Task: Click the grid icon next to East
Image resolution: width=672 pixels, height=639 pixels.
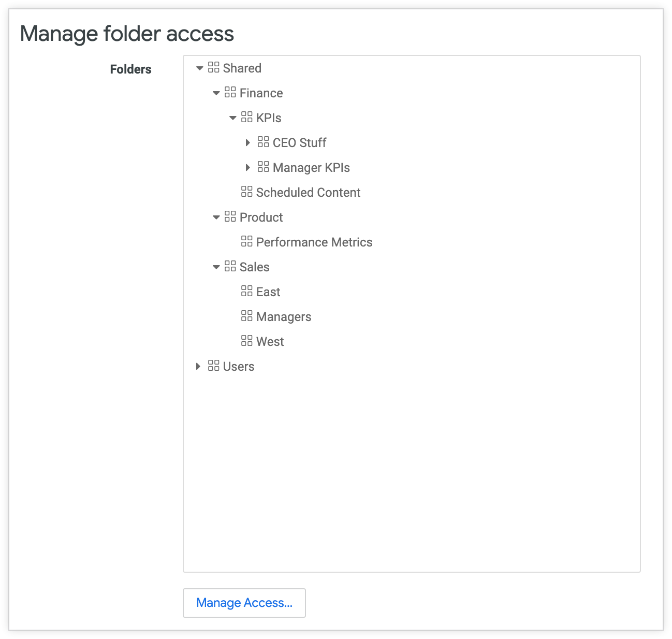Action: [246, 291]
